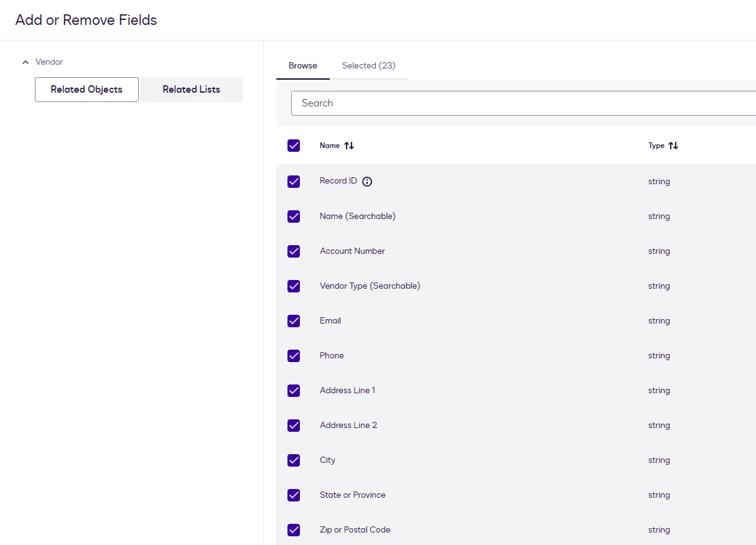Click the Phone field name
The image size is (756, 545).
pyautogui.click(x=332, y=356)
